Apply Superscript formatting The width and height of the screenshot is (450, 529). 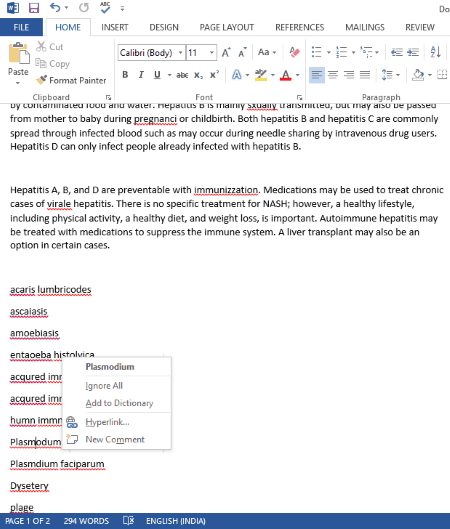(214, 75)
